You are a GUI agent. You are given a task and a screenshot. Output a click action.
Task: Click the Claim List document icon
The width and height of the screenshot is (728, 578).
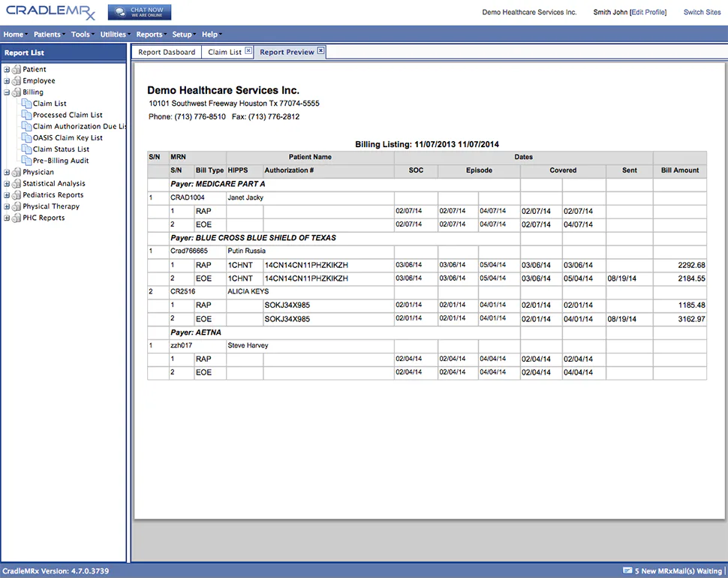click(x=27, y=104)
